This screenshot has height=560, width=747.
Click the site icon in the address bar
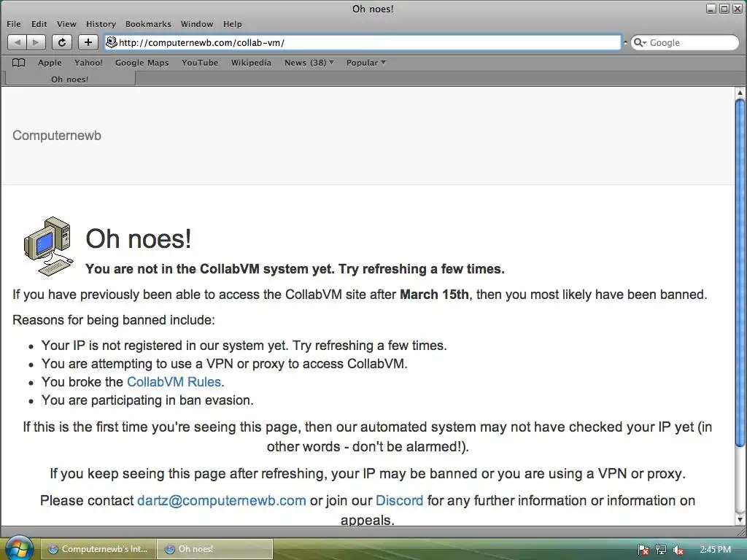[112, 42]
